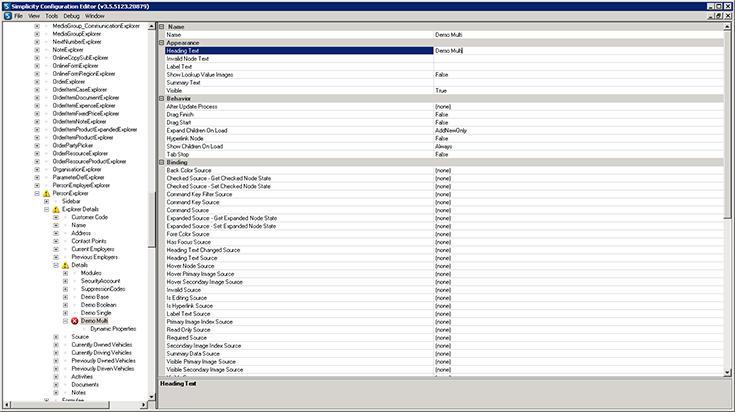735x412 pixels.
Task: Open the Debug menu
Action: [71, 16]
